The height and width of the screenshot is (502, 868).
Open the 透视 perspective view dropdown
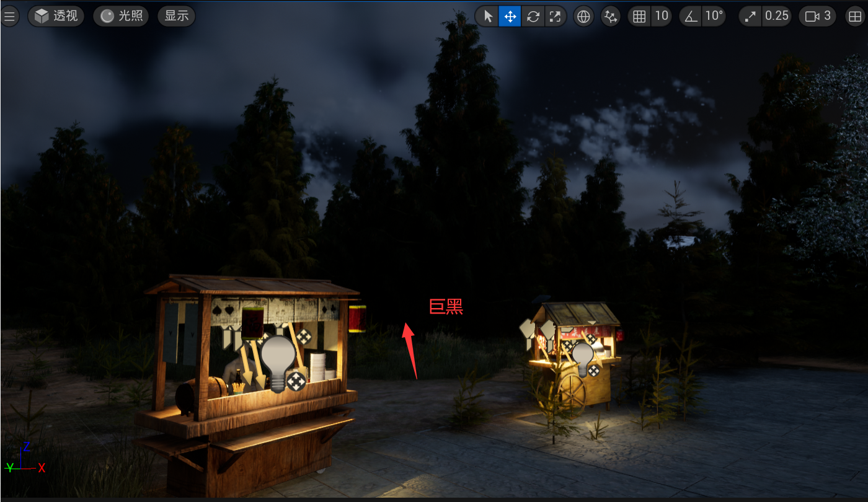[x=56, y=16]
